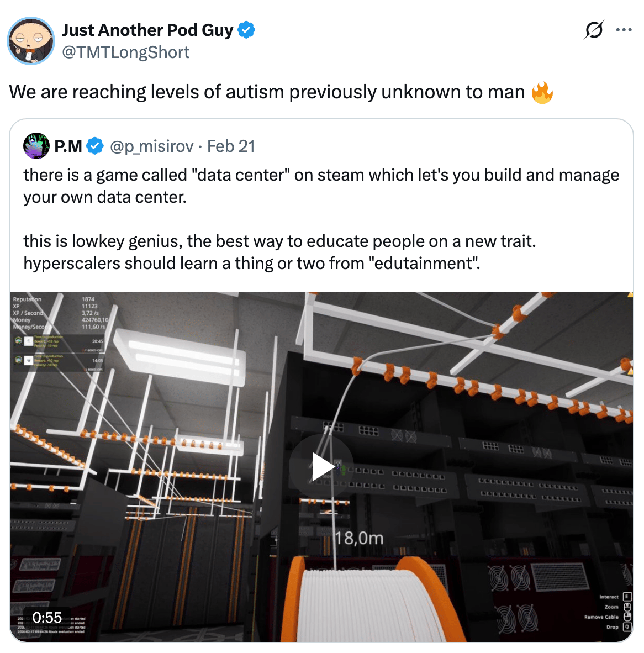Click the fire emoji in the tweet text
This screenshot has width=644, height=653.
tap(542, 92)
